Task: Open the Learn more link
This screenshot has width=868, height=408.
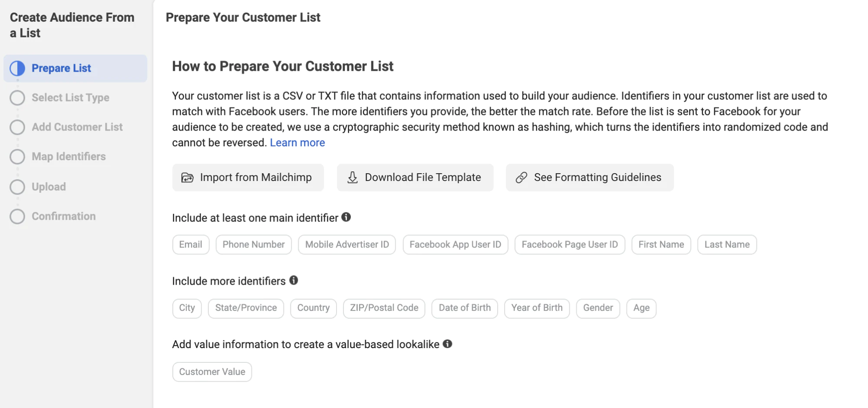Action: (297, 143)
